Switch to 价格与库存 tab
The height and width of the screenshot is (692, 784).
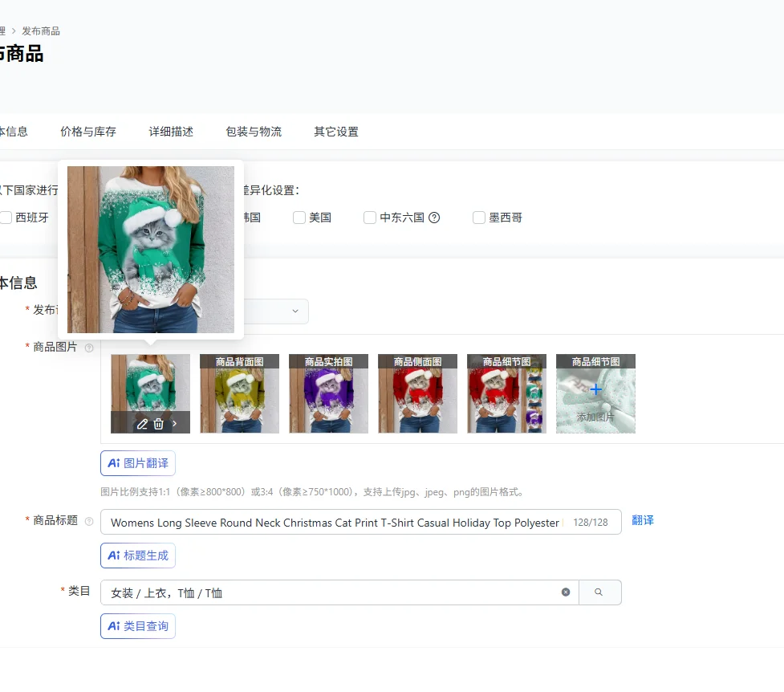pos(88,132)
